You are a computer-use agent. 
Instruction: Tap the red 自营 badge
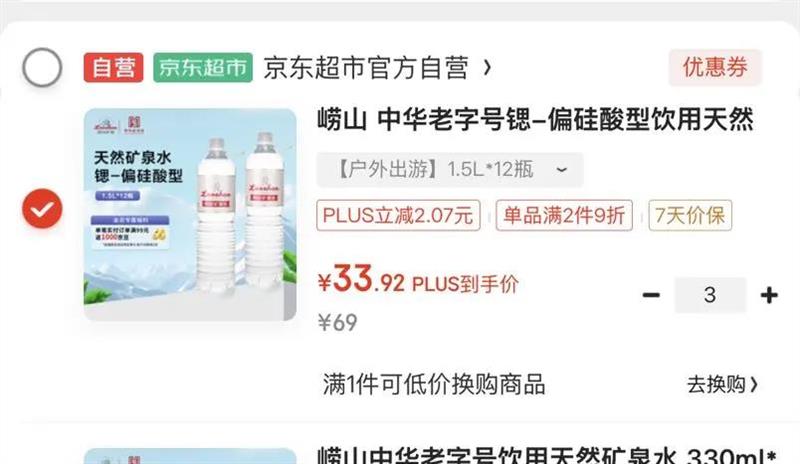(113, 67)
